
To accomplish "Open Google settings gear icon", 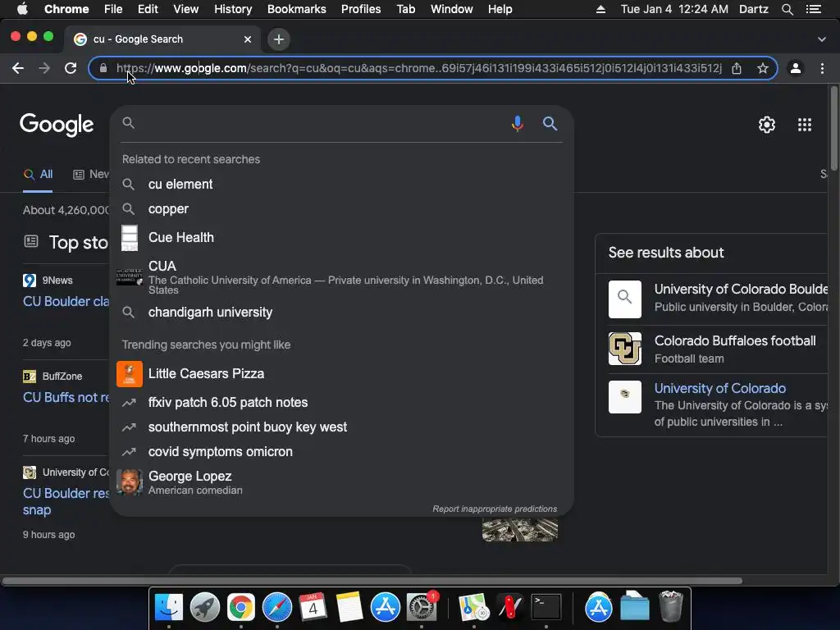I will [x=767, y=125].
